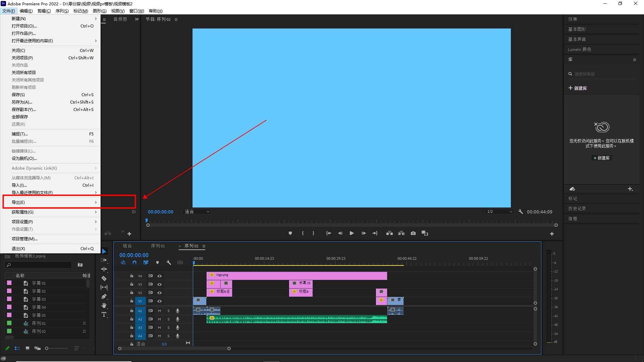The image size is (644, 362).
Task: Select the Type tool
Action: [x=104, y=314]
